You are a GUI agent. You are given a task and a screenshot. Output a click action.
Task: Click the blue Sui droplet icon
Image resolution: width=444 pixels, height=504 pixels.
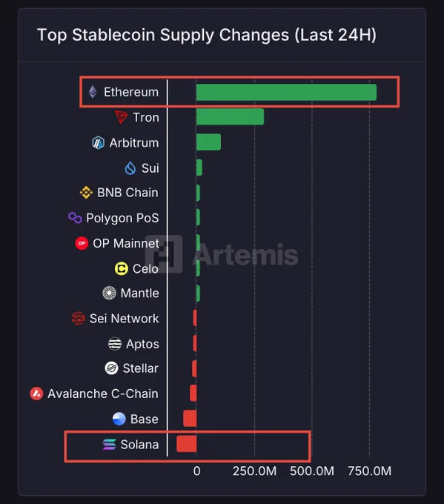(130, 168)
